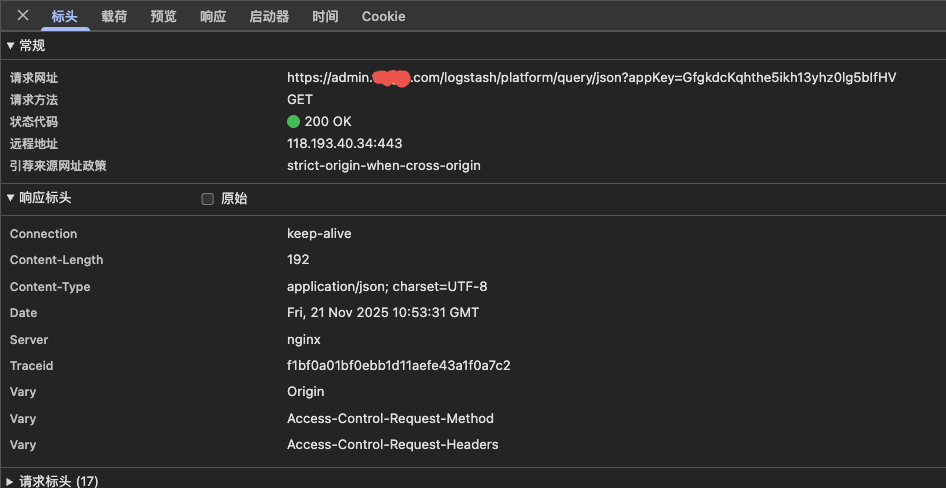Switch to the 载荷 tab
The image size is (946, 488).
point(114,16)
